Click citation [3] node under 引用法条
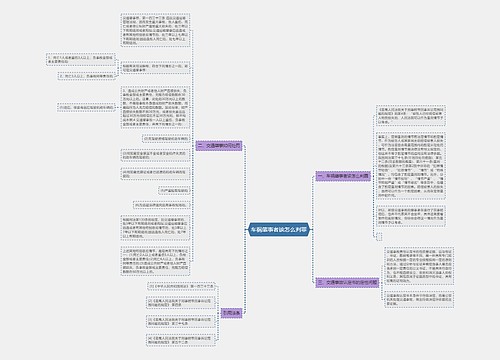The image size is (500, 360). [181, 321]
